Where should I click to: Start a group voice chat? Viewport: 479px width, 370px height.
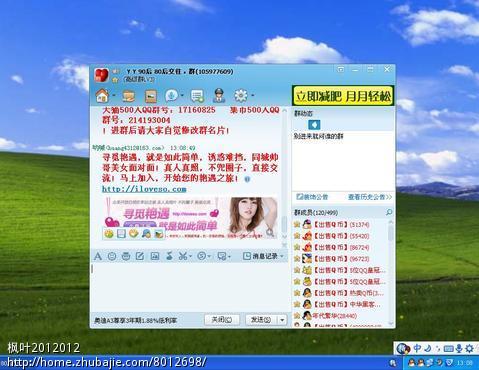172,96
